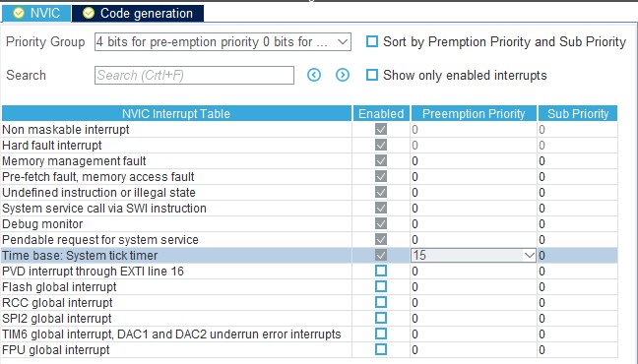Enable TIM6 global interrupt checkbox
Screen dimensions: 638x364
(381, 334)
